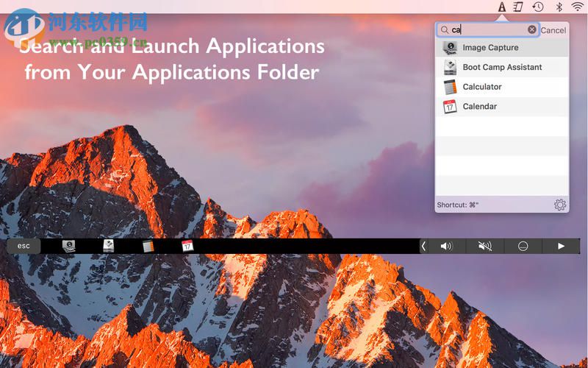Screen dimensions: 588x368
Task: Launch Boot Camp Assistant from results
Action: [x=502, y=67]
